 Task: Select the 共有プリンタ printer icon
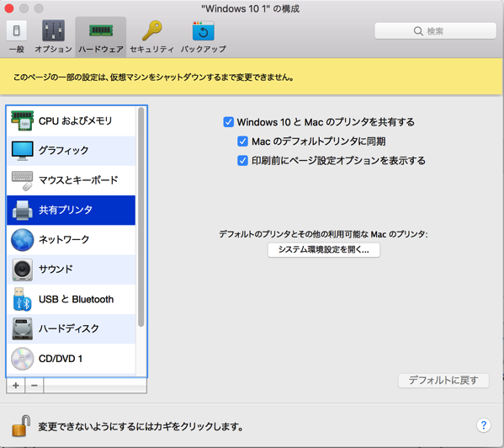tap(22, 210)
